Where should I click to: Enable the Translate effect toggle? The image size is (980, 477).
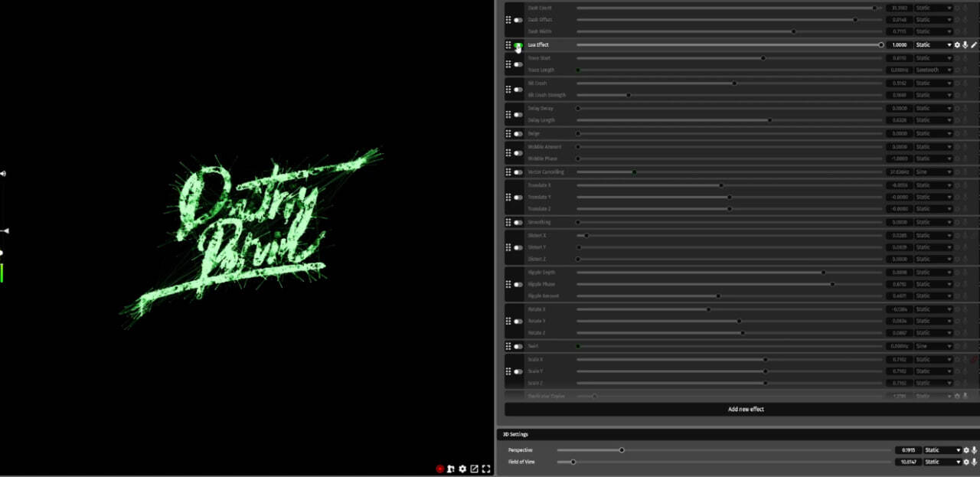click(x=518, y=198)
